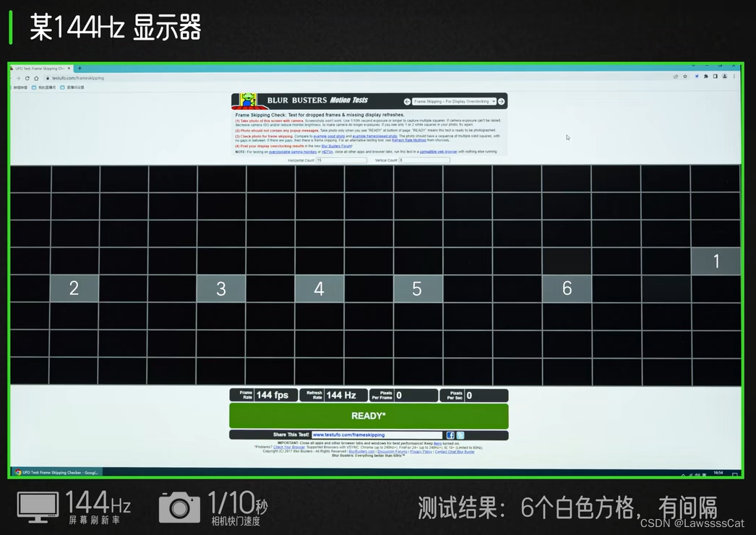Click the Horizontal Count input field
The width and height of the screenshot is (756, 535).
pos(341,160)
